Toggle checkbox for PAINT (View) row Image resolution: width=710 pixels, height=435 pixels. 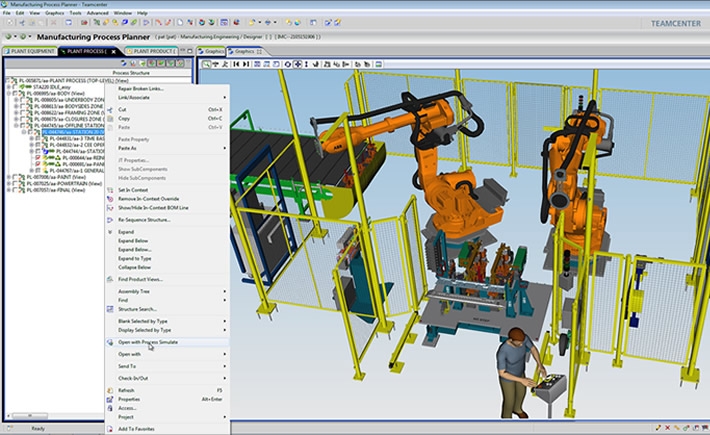pyautogui.click(x=15, y=177)
